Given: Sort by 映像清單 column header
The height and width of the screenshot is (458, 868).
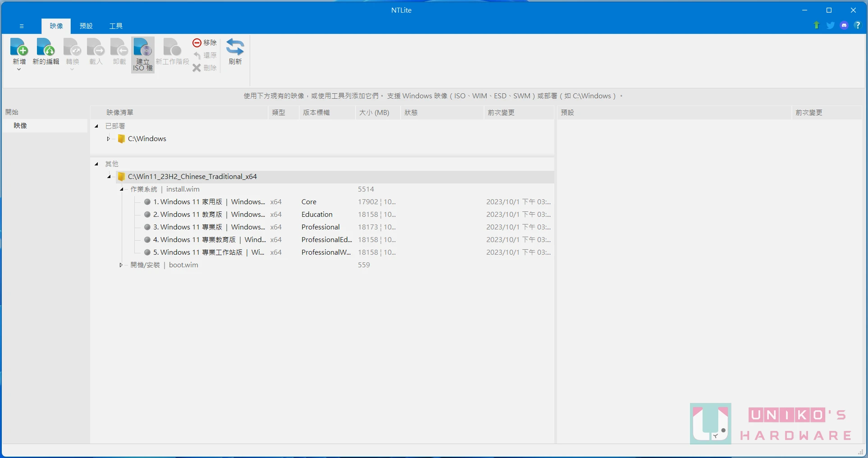Looking at the screenshot, I should pos(179,113).
